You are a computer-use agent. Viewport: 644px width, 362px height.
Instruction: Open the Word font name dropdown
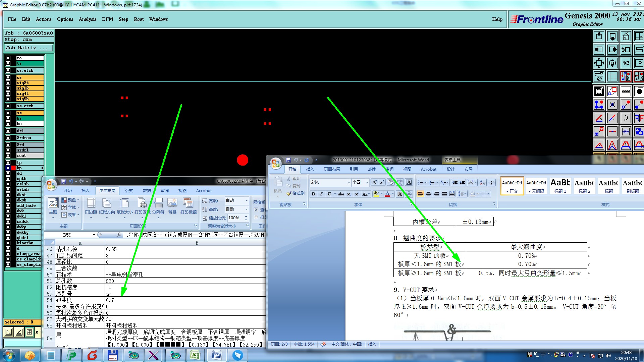tap(348, 182)
